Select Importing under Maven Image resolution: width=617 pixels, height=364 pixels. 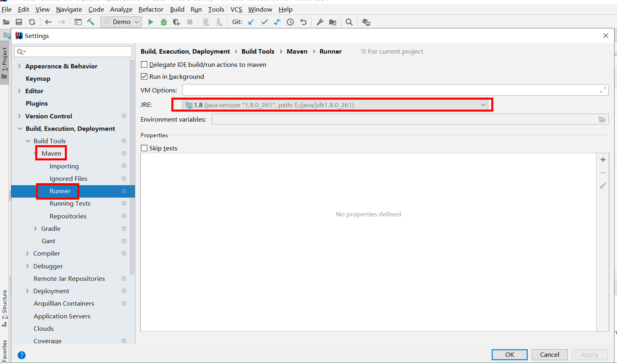click(x=64, y=166)
